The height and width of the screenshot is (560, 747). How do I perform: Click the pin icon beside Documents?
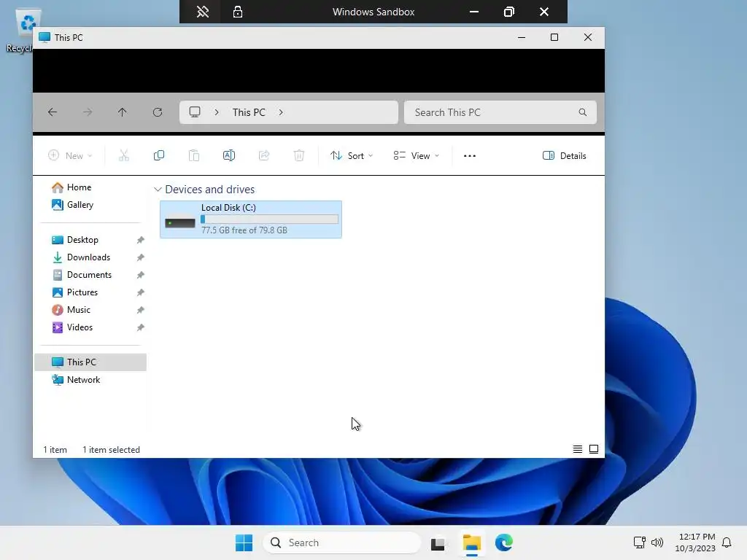click(x=141, y=275)
